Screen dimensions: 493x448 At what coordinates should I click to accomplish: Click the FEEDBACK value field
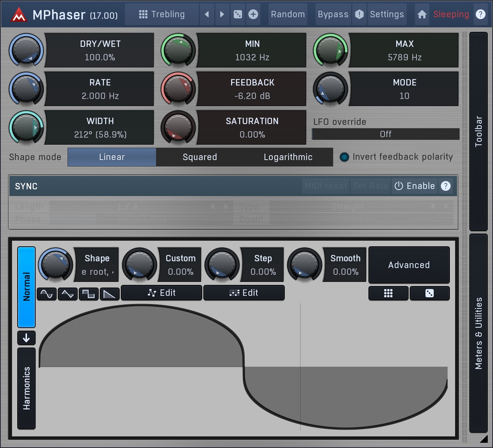pyautogui.click(x=252, y=89)
